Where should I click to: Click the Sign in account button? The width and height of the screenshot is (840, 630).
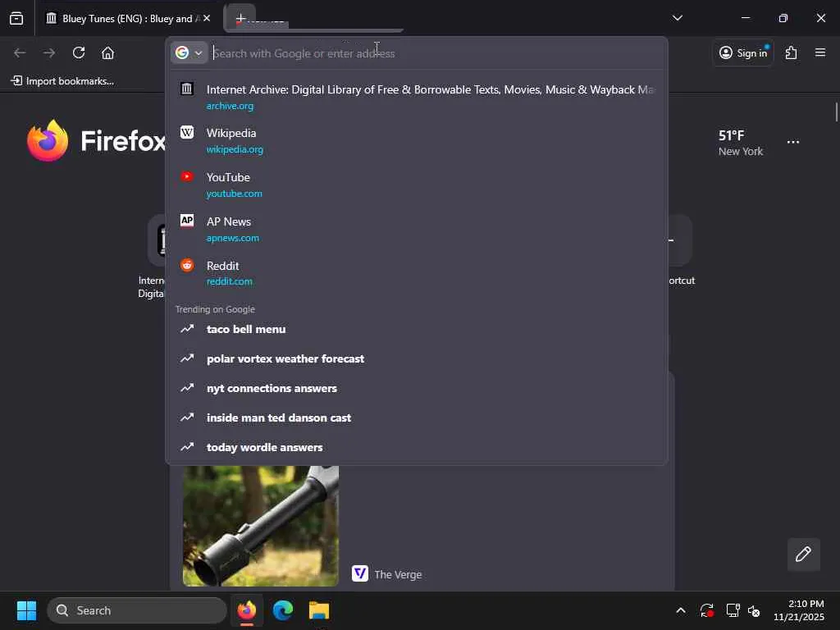coord(743,52)
